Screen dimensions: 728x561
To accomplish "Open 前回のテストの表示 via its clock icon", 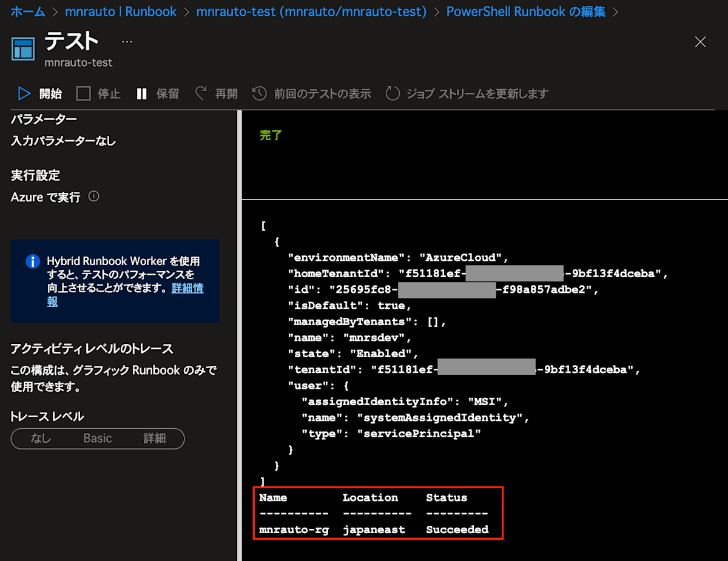I will (x=260, y=93).
